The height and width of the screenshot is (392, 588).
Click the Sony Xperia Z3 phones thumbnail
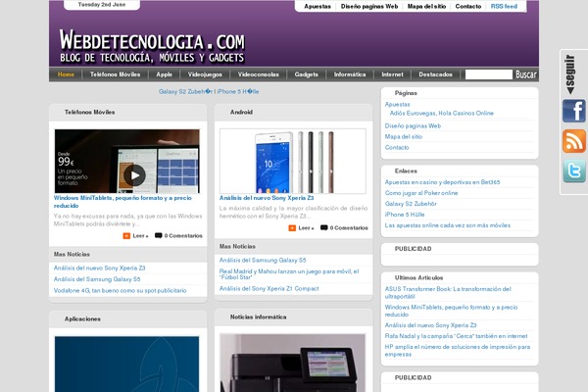tap(293, 162)
